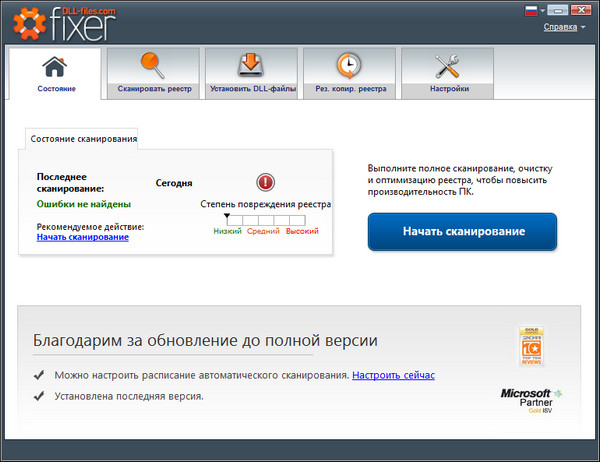Image resolution: width=600 pixels, height=462 pixels.
Task: Click the red exclamation warning icon
Action: coord(265,182)
